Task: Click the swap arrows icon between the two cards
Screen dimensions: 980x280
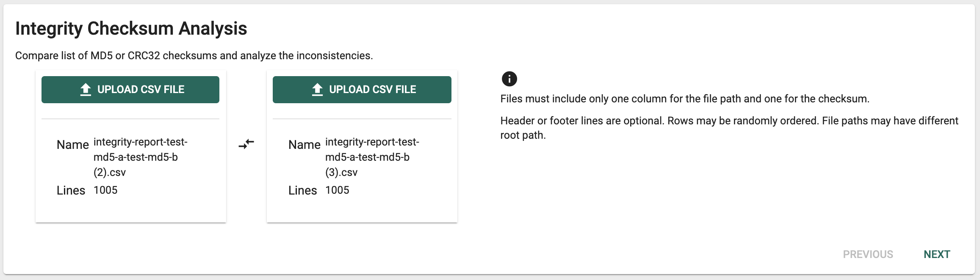Action: click(246, 144)
